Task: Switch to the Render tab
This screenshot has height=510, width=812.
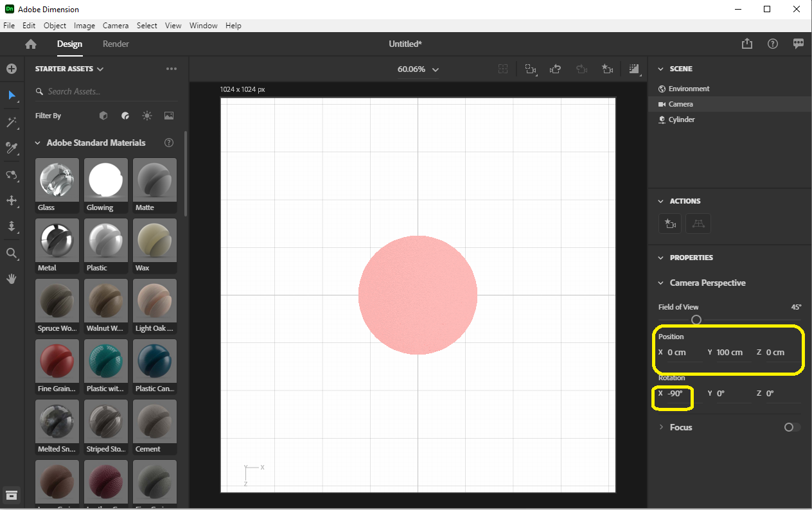Action: [x=116, y=44]
